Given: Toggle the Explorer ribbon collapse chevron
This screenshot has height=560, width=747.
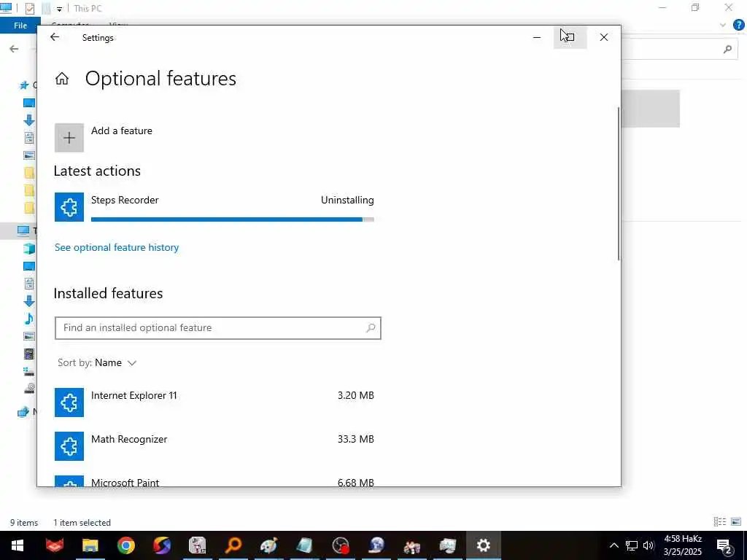Looking at the screenshot, I should click(x=723, y=25).
